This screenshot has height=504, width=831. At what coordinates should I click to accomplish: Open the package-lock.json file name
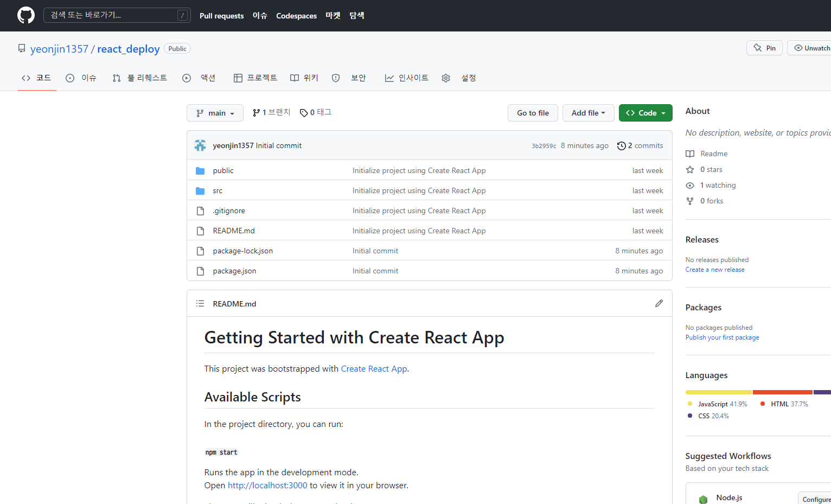click(x=243, y=251)
